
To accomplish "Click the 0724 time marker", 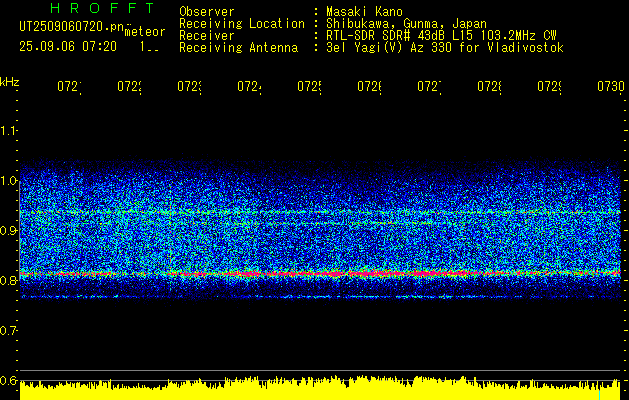I will coord(249,87).
